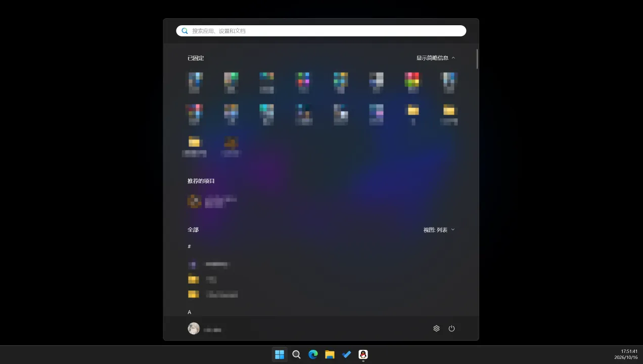The width and height of the screenshot is (643, 364).
Task: Click the Start menu search box
Action: (321, 31)
